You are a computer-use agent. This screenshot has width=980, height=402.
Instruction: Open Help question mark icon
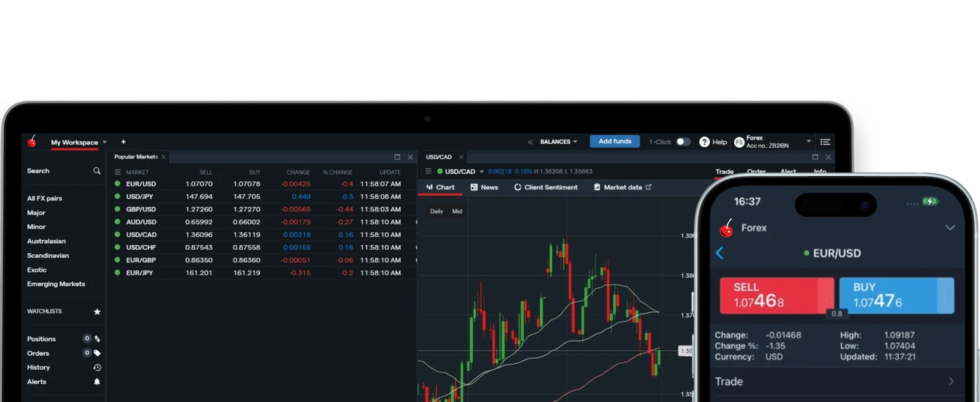(x=704, y=142)
